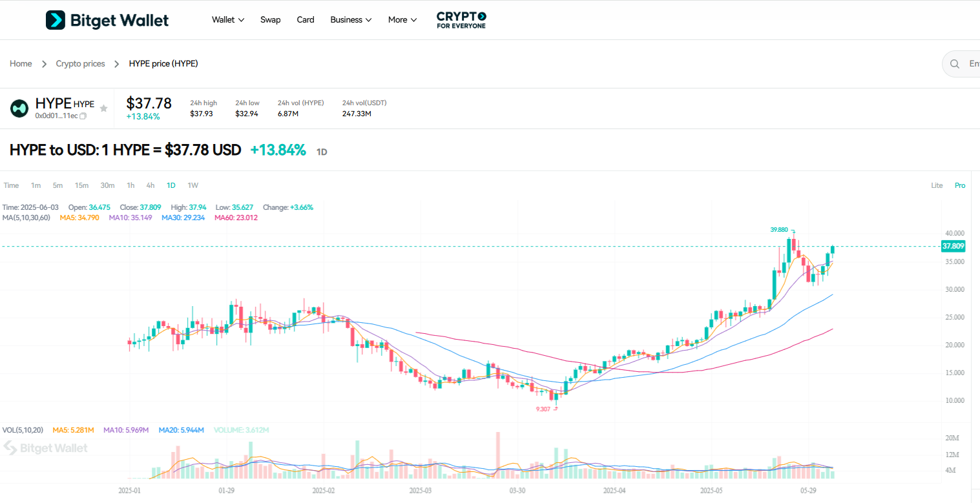Switch chart to Lite mode

coord(937,185)
